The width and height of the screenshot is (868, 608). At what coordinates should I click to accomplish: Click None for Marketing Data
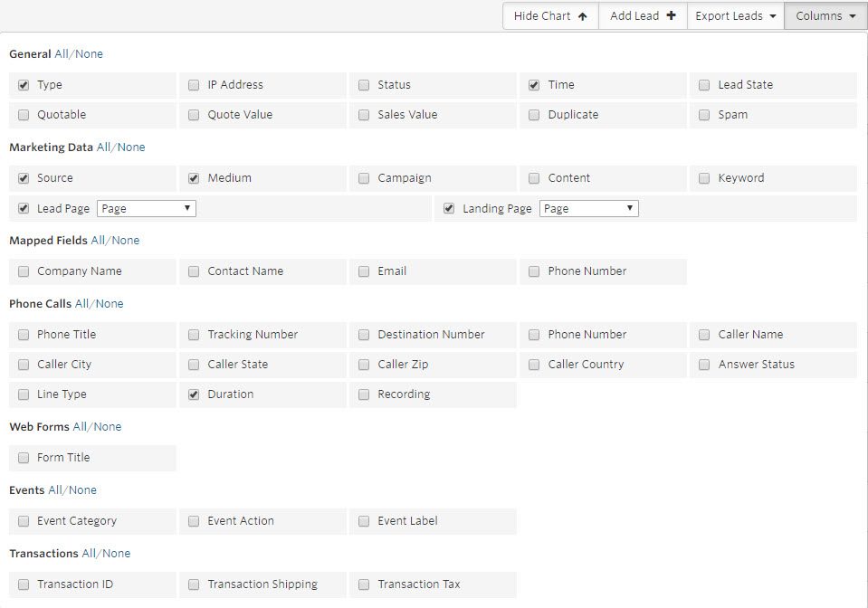point(132,147)
